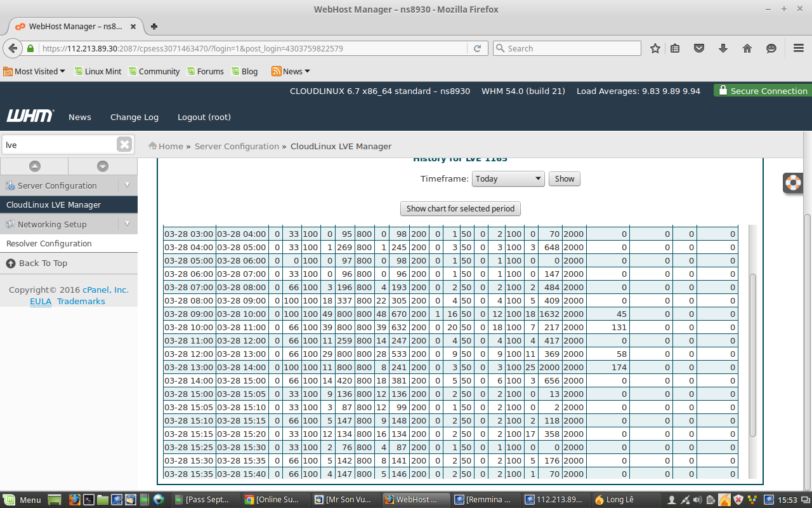Go to Firefox Home page icon
Screen dimensions: 812x508
[x=747, y=48]
